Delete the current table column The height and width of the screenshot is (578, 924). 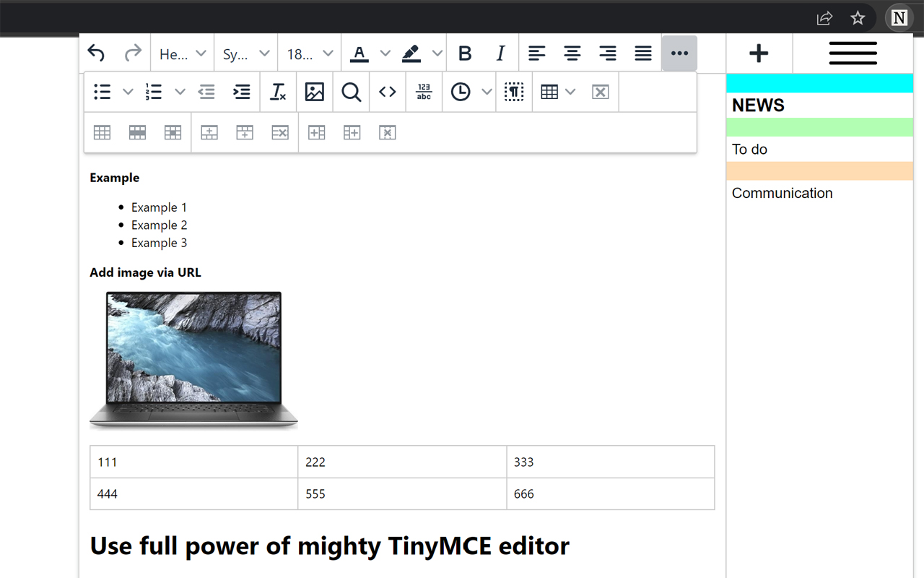pyautogui.click(x=388, y=132)
